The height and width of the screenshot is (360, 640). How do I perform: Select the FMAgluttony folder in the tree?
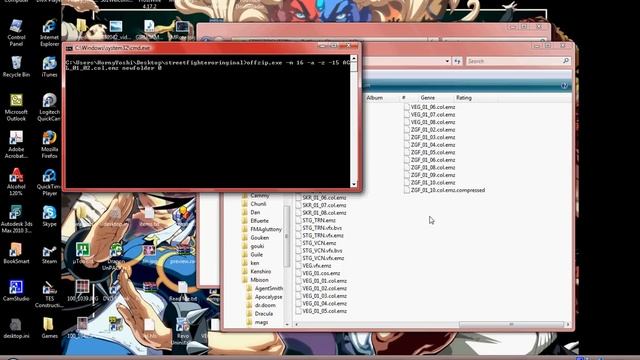click(x=266, y=229)
